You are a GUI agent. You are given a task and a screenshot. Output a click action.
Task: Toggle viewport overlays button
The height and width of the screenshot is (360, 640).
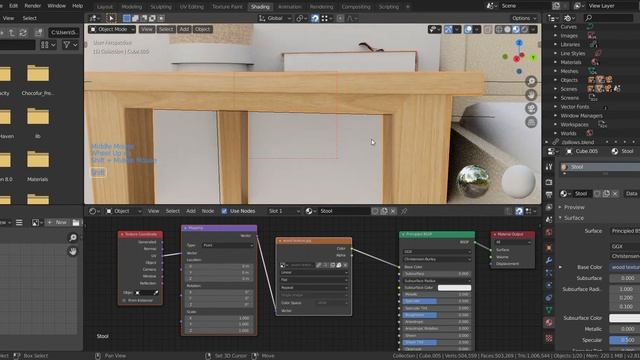[468, 29]
